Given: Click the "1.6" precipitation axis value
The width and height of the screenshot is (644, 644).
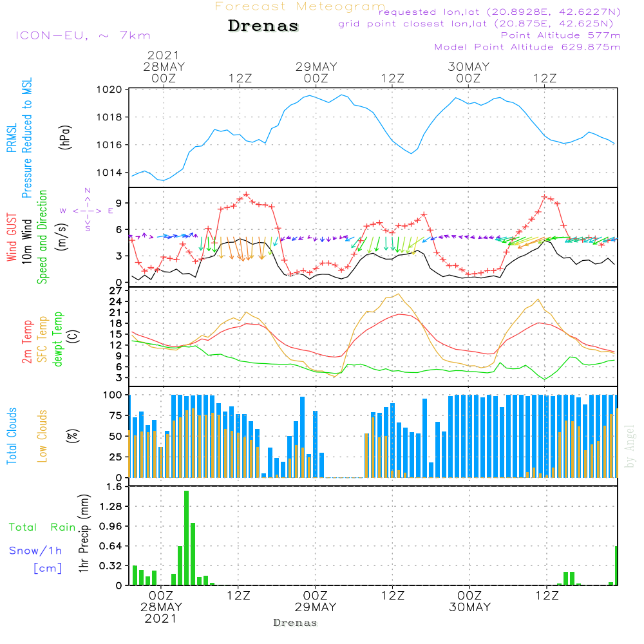Looking at the screenshot, I should tap(115, 487).
